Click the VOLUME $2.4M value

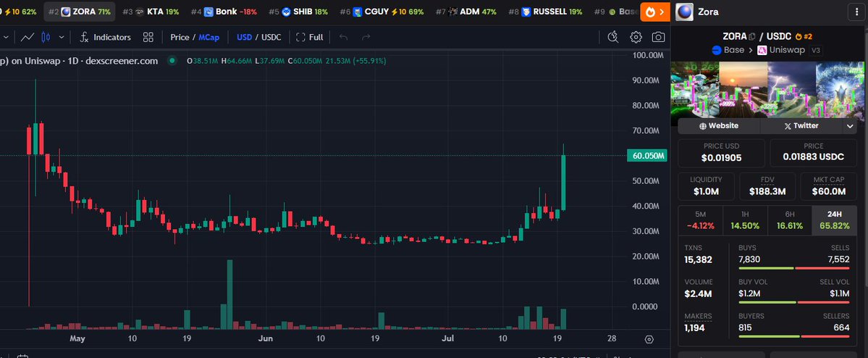pos(698,294)
